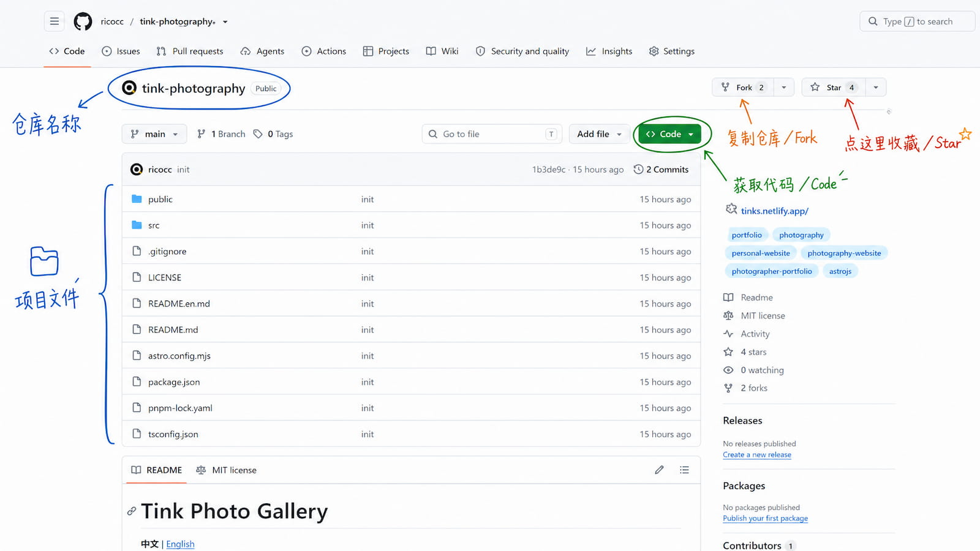Open the Security and quality tab
This screenshot has height=551, width=980.
click(x=522, y=51)
